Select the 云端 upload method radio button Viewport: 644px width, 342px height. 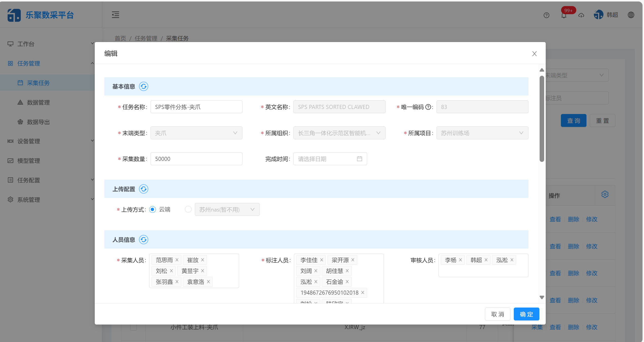pos(152,210)
